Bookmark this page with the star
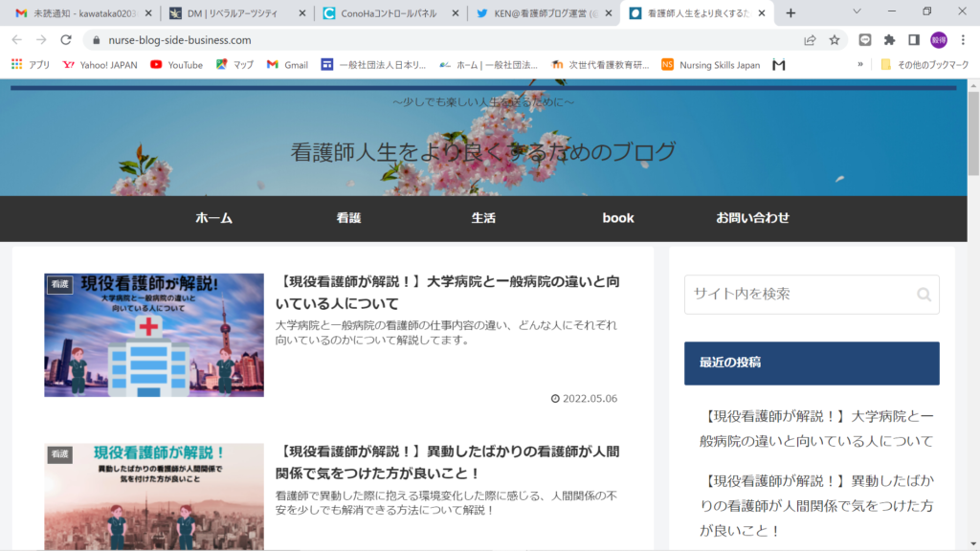 [x=835, y=40]
